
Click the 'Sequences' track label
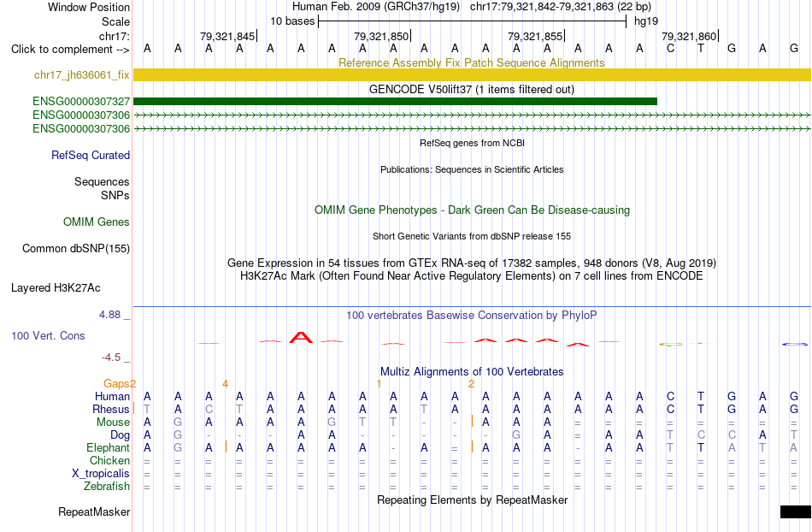click(x=102, y=181)
